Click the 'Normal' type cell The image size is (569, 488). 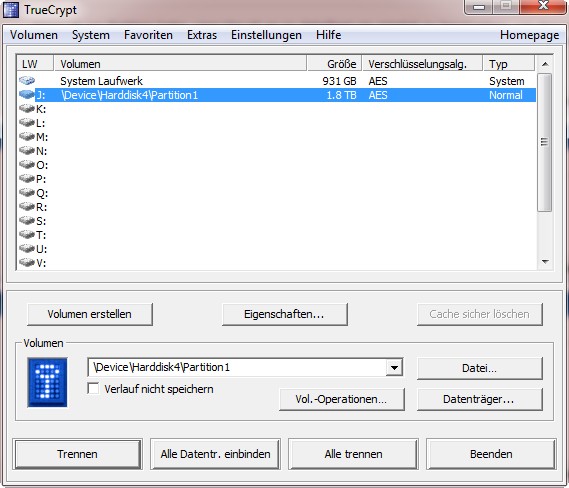pos(505,95)
